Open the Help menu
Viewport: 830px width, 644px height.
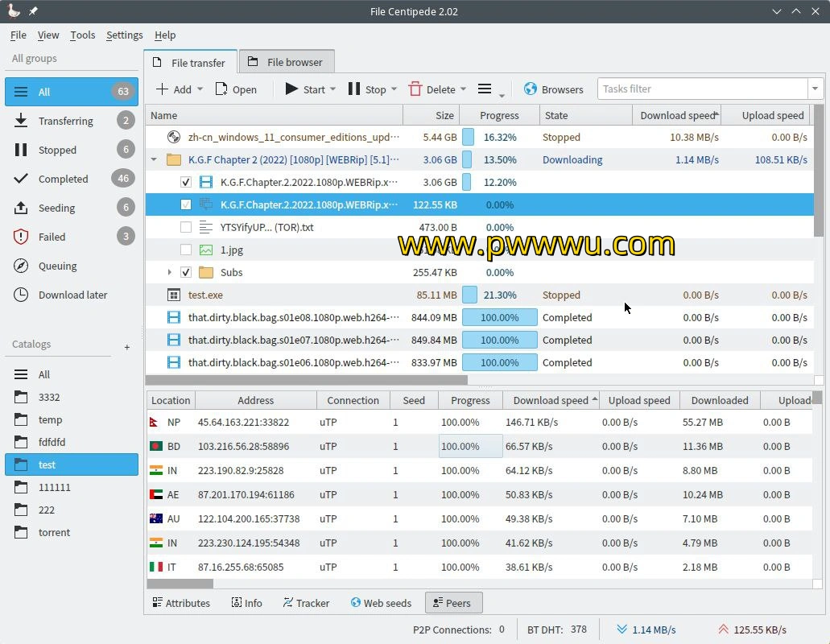tap(164, 35)
